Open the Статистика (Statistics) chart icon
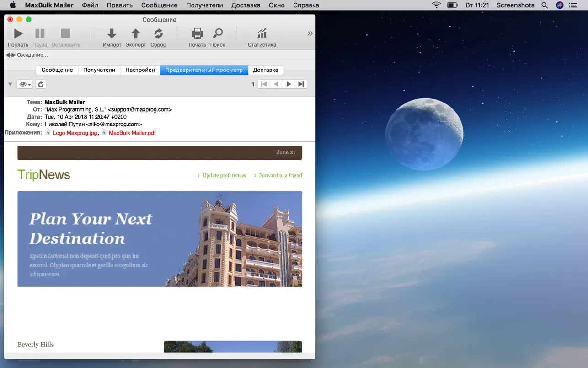This screenshot has width=588, height=368. (262, 34)
